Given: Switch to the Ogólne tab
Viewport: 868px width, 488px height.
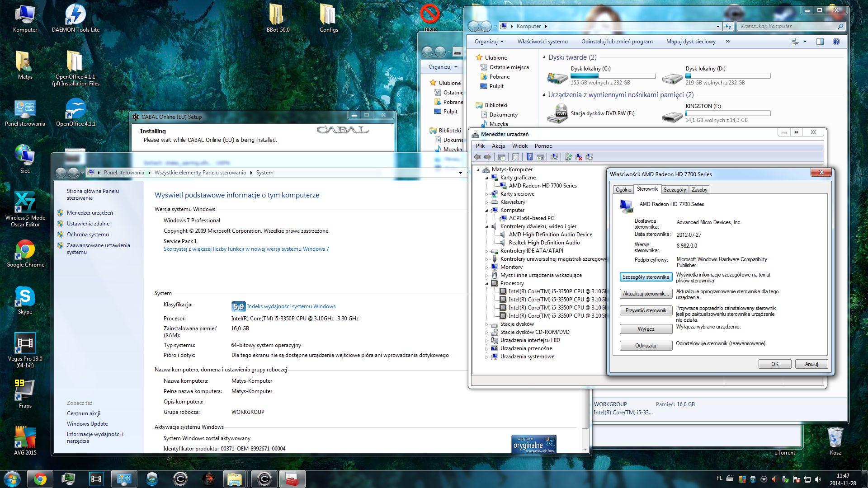Looking at the screenshot, I should tap(623, 190).
